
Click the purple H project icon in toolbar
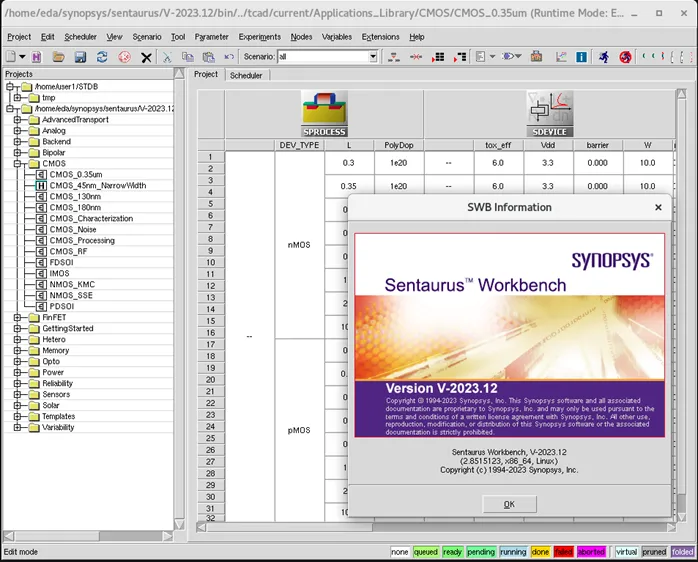[37, 57]
